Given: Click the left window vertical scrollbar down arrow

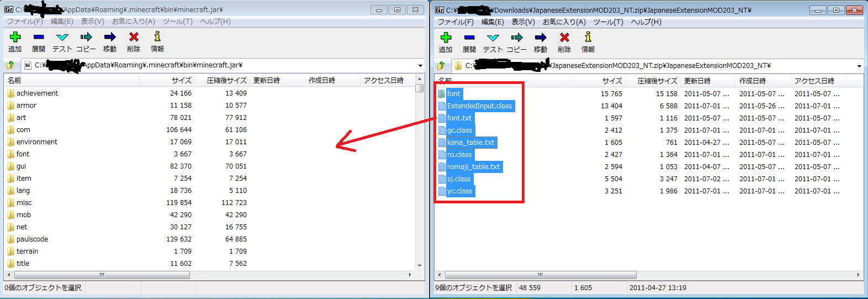Looking at the screenshot, I should 420,265.
